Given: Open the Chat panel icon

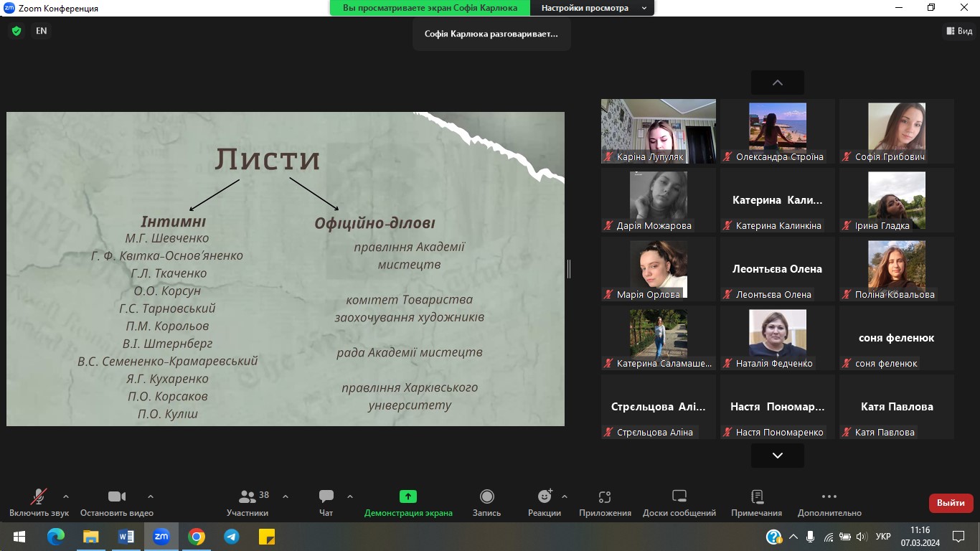Looking at the screenshot, I should click(326, 496).
